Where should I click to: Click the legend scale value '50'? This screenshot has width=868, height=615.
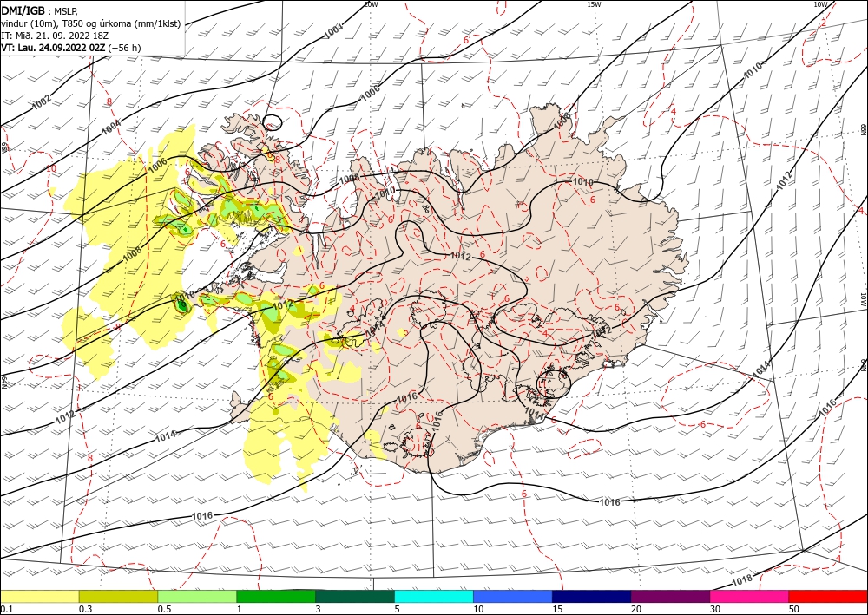point(794,609)
